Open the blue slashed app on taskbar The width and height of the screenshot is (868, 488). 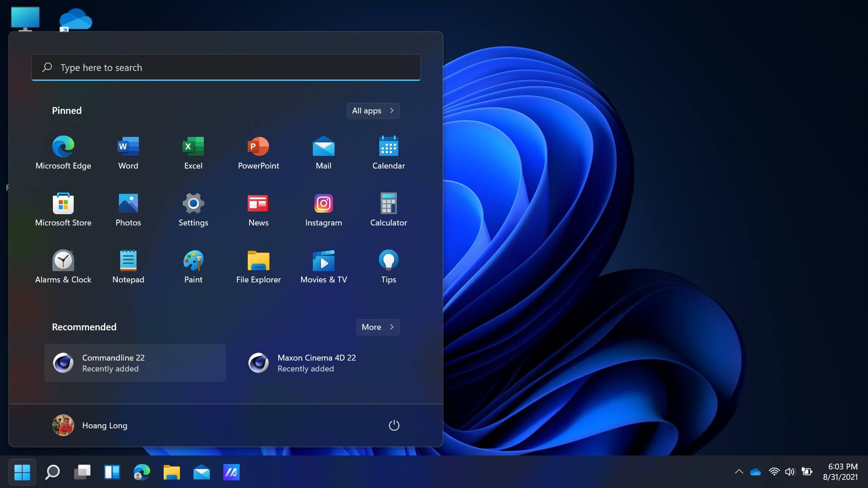[231, 472]
